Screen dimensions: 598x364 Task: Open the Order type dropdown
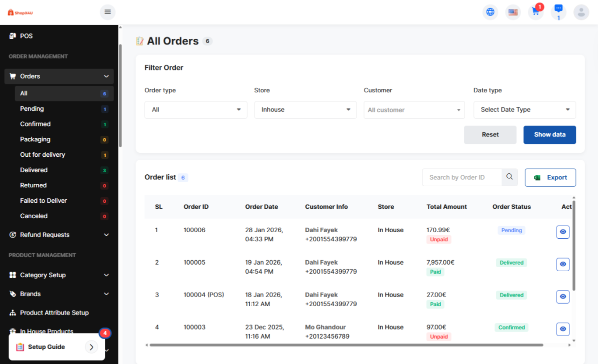pos(195,109)
